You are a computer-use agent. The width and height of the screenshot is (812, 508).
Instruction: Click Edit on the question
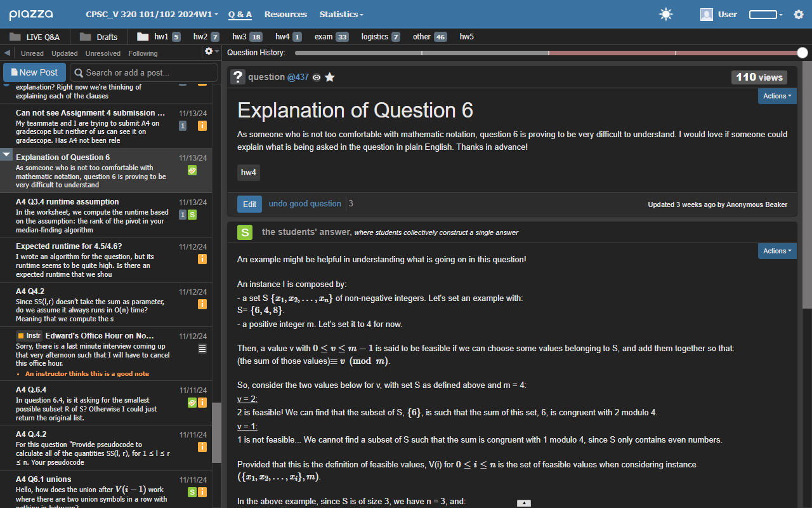249,204
